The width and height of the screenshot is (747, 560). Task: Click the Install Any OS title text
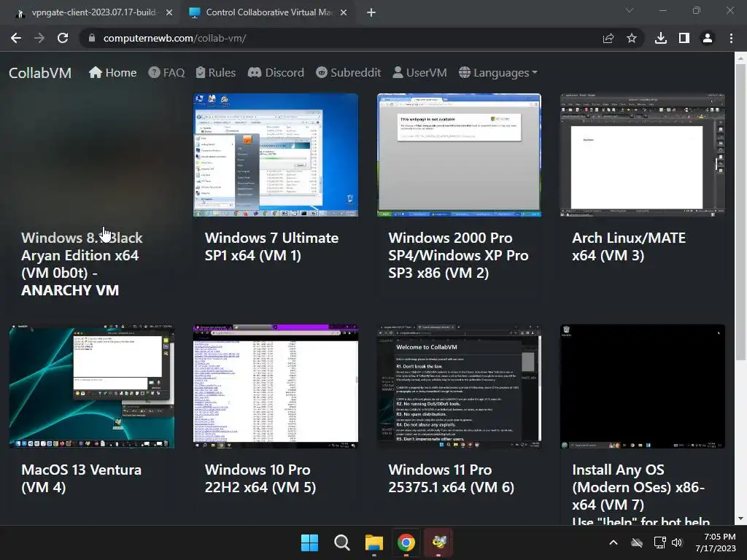(x=638, y=487)
